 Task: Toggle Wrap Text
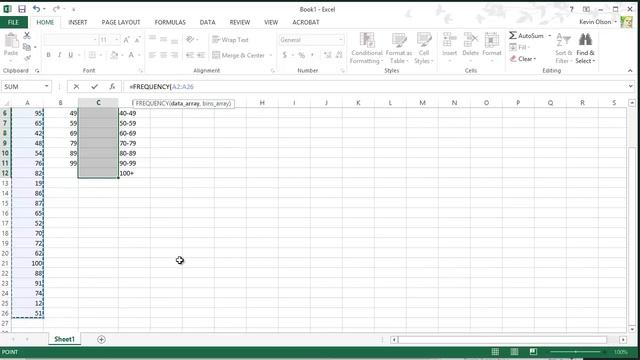click(x=230, y=40)
